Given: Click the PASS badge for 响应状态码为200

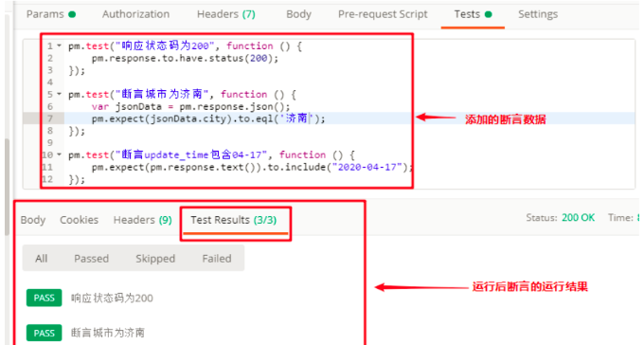Looking at the screenshot, I should pyautogui.click(x=44, y=298).
